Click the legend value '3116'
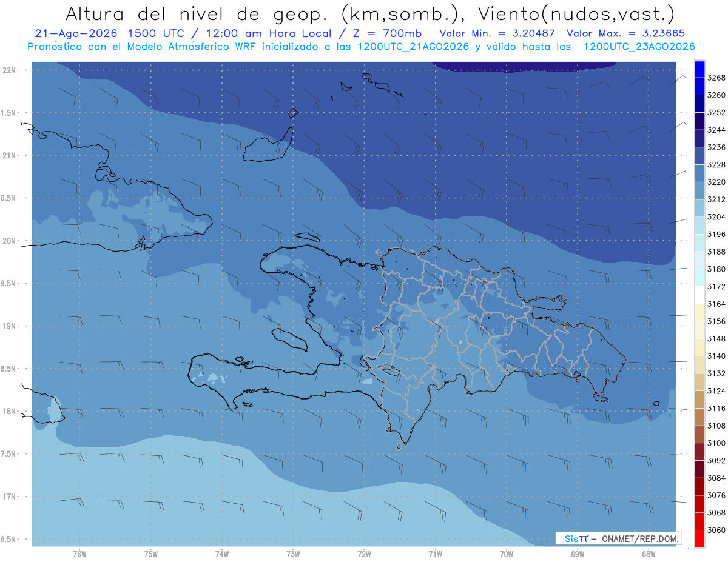The image size is (728, 562). pyautogui.click(x=716, y=408)
